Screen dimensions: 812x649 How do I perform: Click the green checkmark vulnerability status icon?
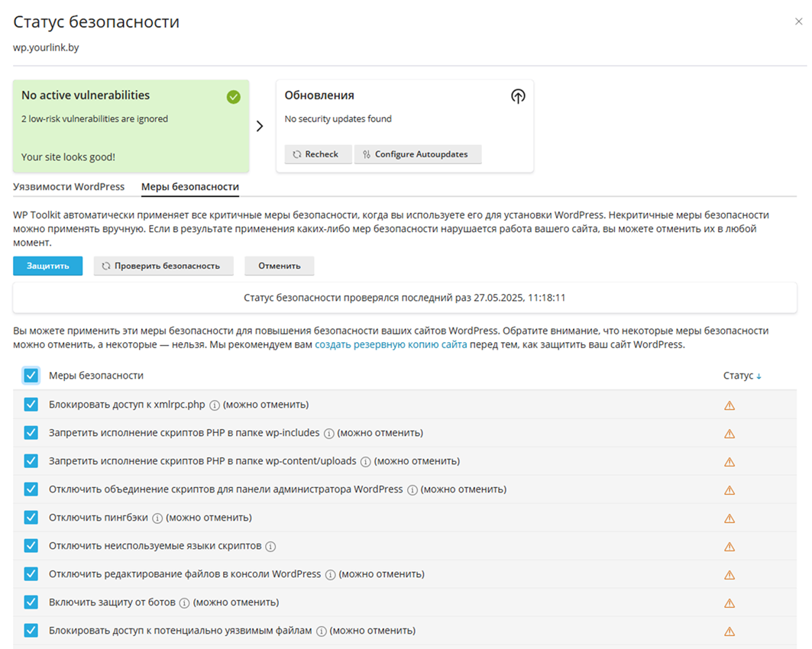234,97
